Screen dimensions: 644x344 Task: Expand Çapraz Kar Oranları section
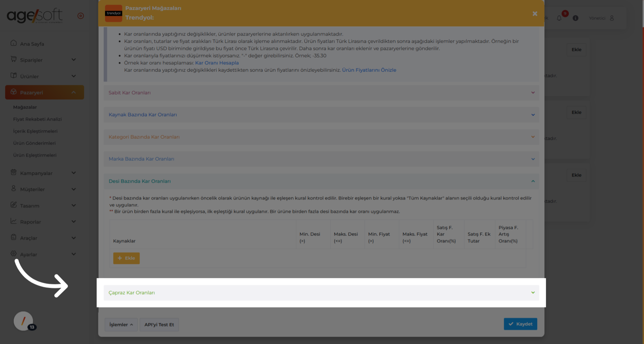point(321,293)
